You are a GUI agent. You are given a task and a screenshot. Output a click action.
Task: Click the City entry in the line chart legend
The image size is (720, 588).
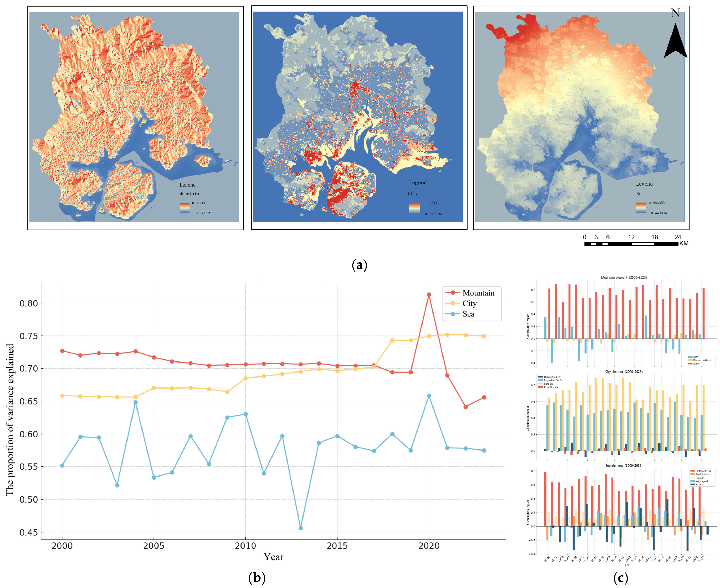click(x=461, y=303)
